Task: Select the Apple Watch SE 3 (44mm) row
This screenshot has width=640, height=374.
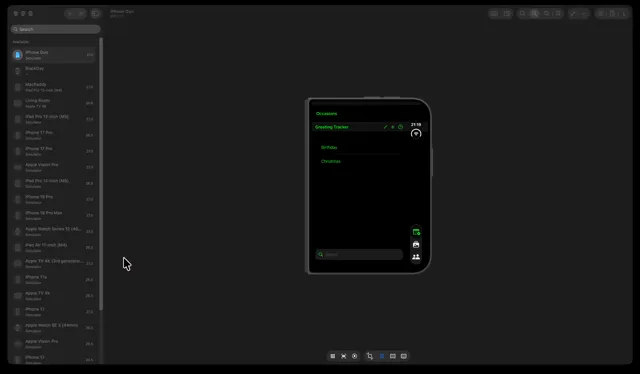Action: 54,328
